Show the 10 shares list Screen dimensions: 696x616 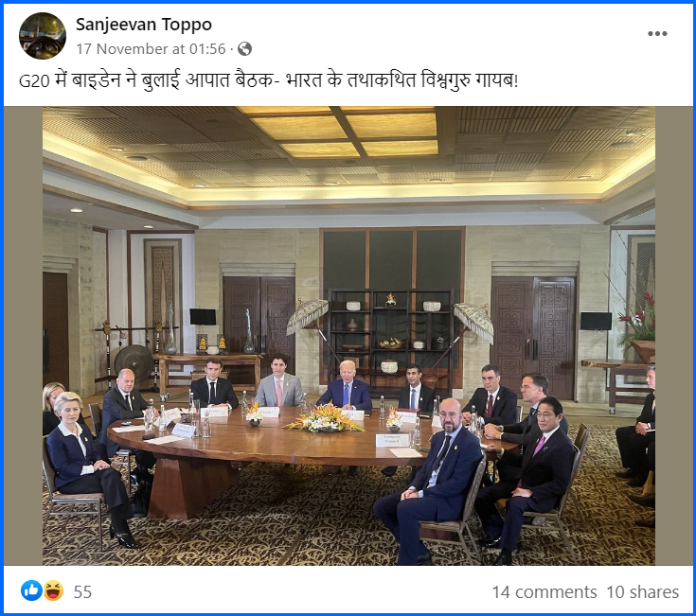(x=642, y=592)
